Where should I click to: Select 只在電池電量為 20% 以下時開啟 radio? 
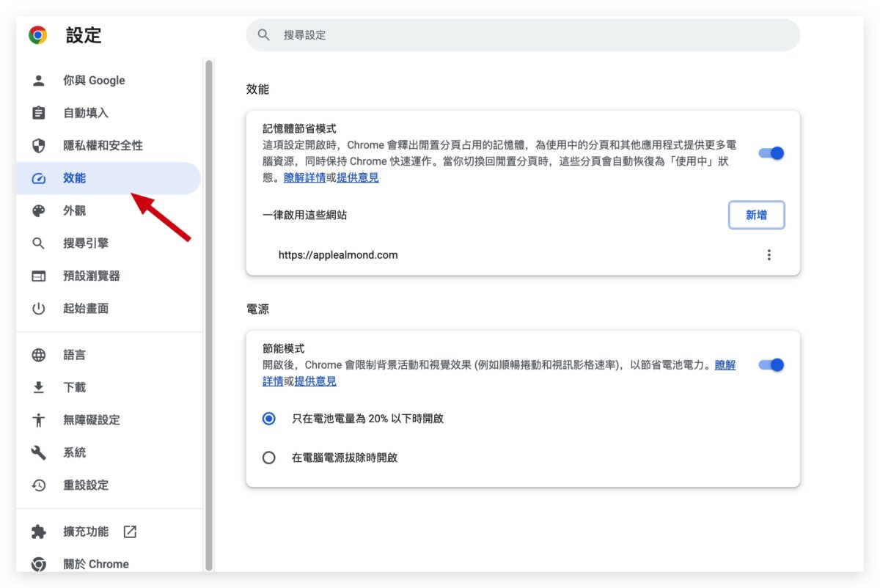[269, 419]
